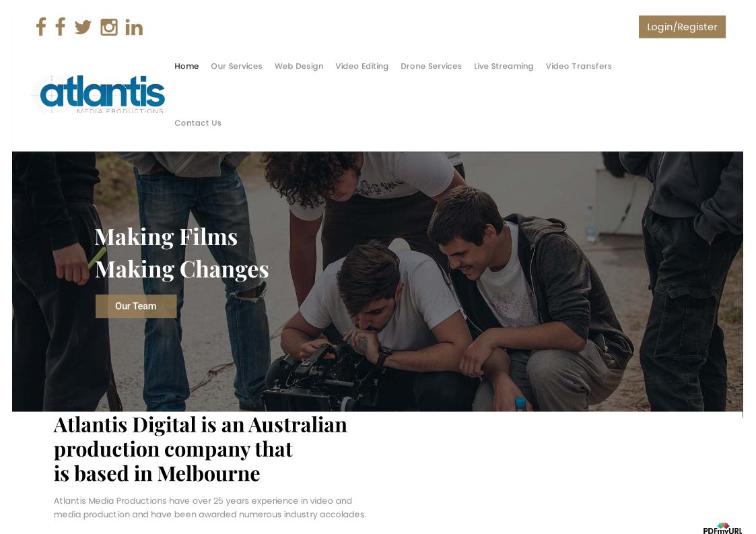756x534 pixels.
Task: Open the Contact Us page
Action: 198,123
